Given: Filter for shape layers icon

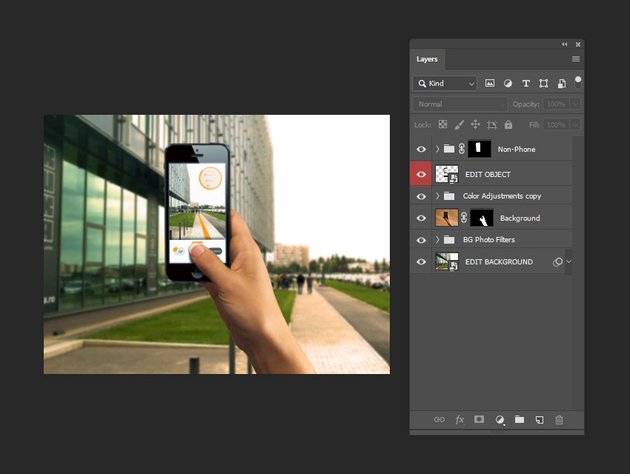Looking at the screenshot, I should click(x=543, y=84).
